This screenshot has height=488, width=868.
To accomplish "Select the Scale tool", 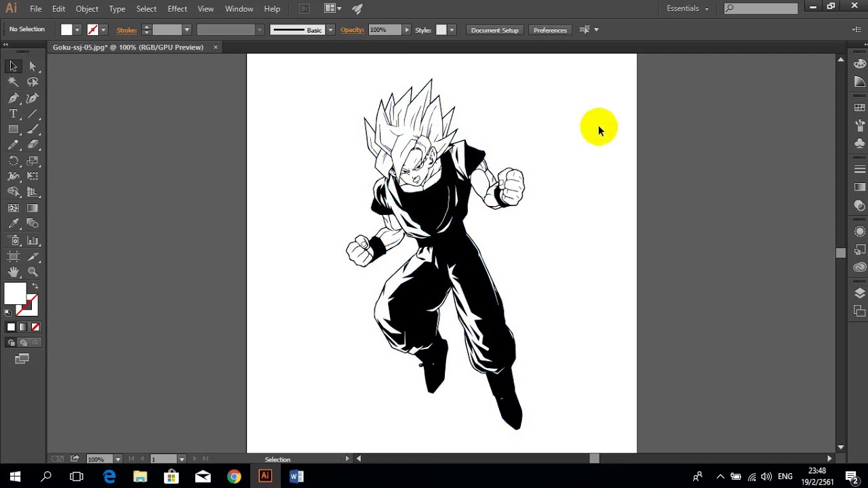I will coord(33,161).
